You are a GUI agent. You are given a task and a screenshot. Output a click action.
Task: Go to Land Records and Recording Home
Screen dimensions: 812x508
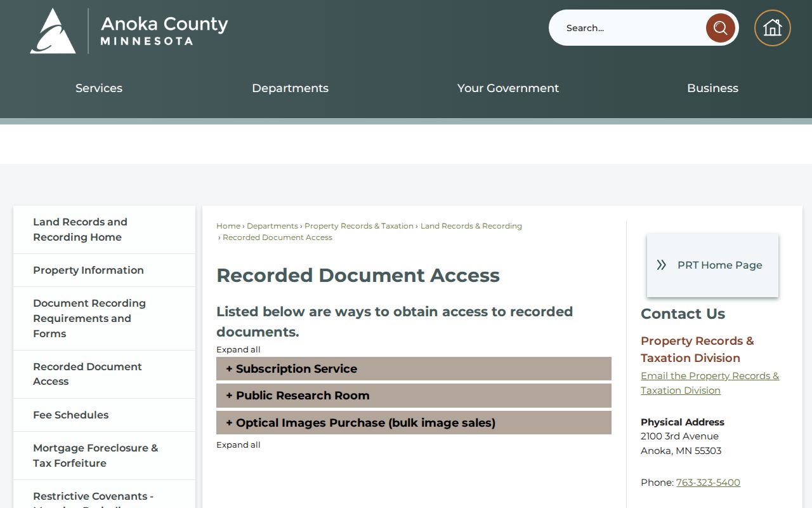[x=105, y=229]
